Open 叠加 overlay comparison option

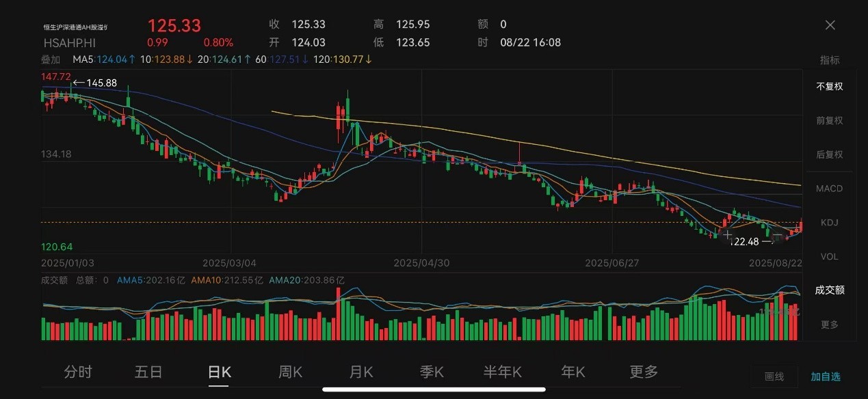pos(51,60)
